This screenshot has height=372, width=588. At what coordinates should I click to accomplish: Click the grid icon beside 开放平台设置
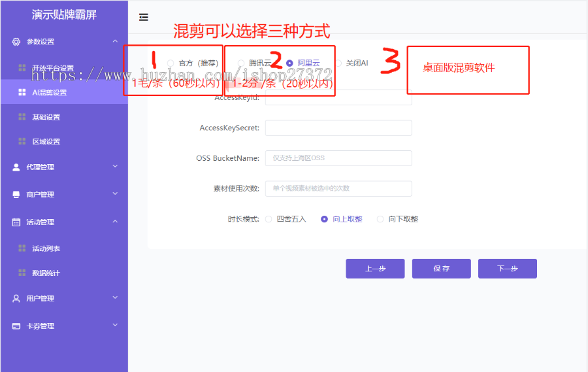click(22, 67)
